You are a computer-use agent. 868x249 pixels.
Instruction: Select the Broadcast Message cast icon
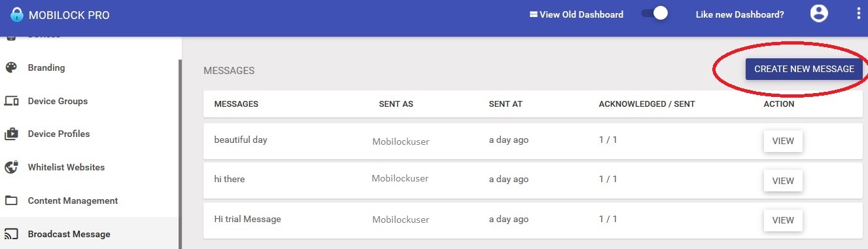pyautogui.click(x=11, y=234)
